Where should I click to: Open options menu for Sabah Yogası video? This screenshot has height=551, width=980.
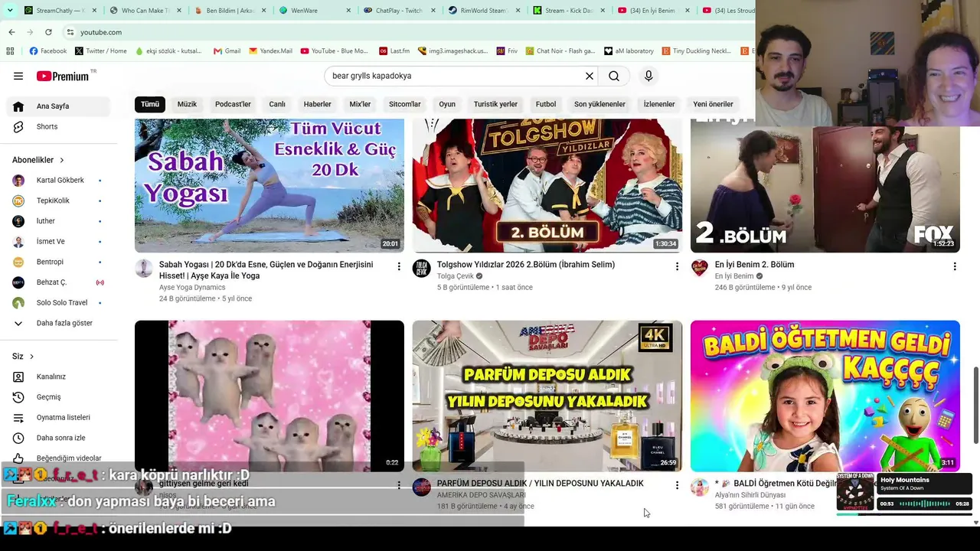pyautogui.click(x=399, y=266)
